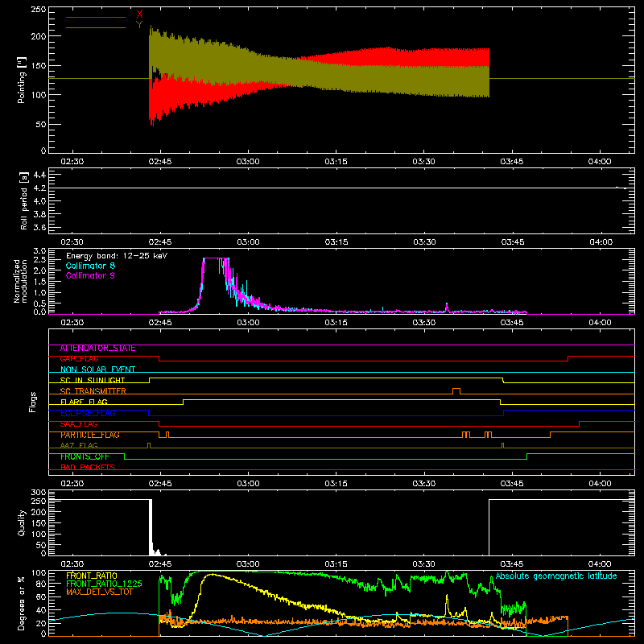Screen dimensions: 644x644
Task: Click the 80 tick on Degrees axis
Action: pyautogui.click(x=42, y=583)
